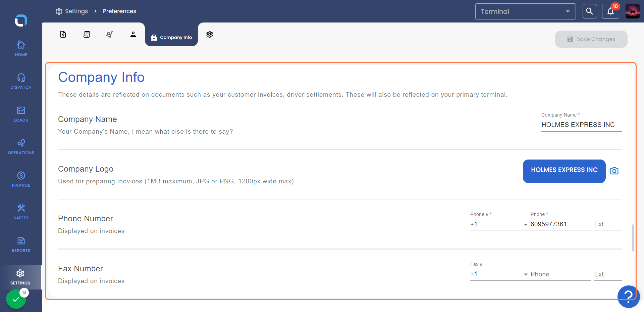Upload logo via camera icon
The image size is (644, 312).
pyautogui.click(x=614, y=171)
